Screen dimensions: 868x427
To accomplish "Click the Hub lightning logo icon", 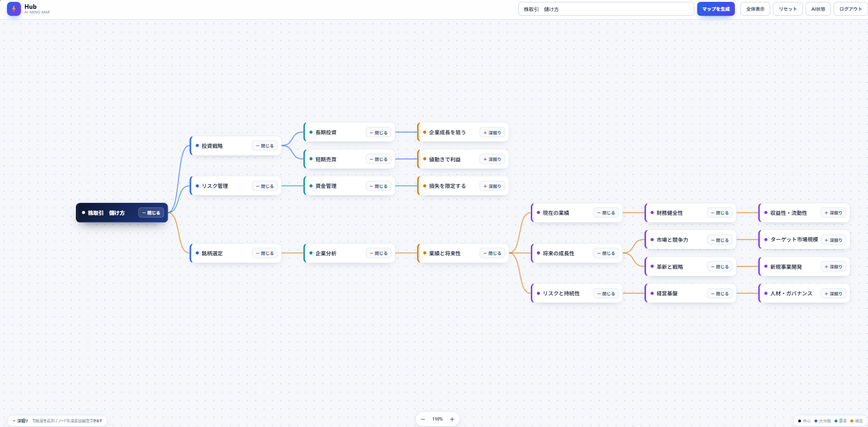I will point(14,9).
